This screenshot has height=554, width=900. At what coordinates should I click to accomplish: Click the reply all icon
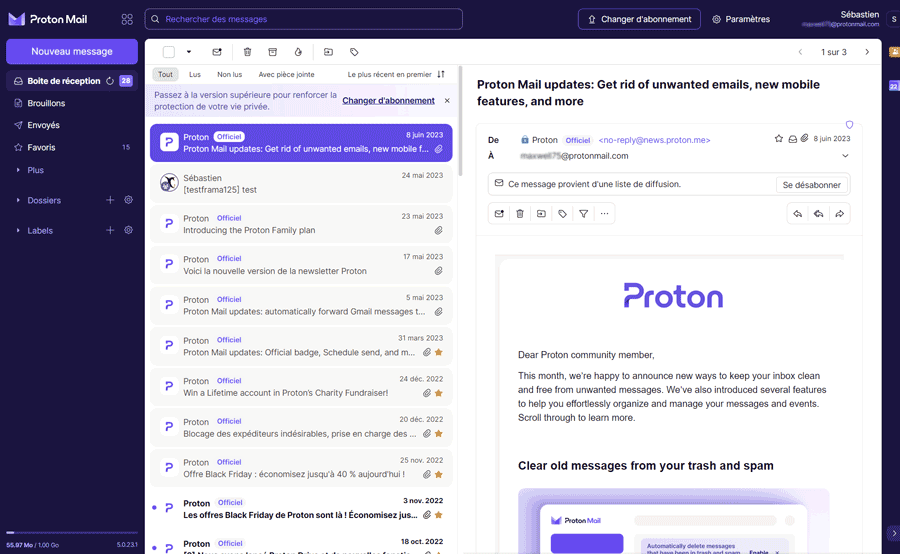tap(818, 214)
